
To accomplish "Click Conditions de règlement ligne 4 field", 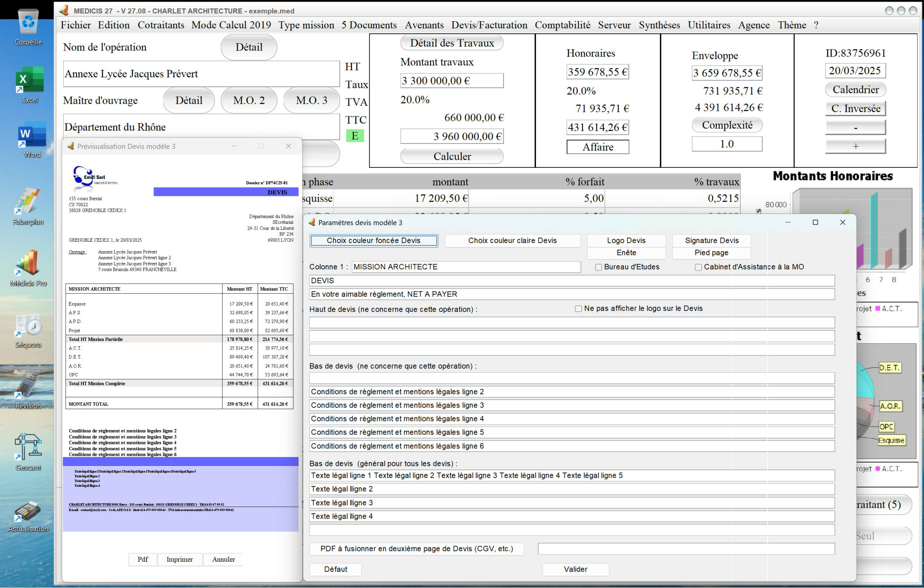I will click(x=572, y=419).
